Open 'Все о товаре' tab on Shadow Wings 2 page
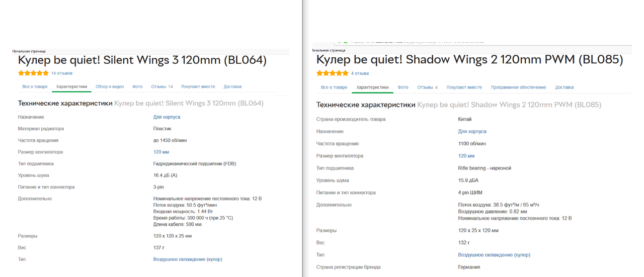This screenshot has width=644, height=277. pyautogui.click(x=334, y=87)
